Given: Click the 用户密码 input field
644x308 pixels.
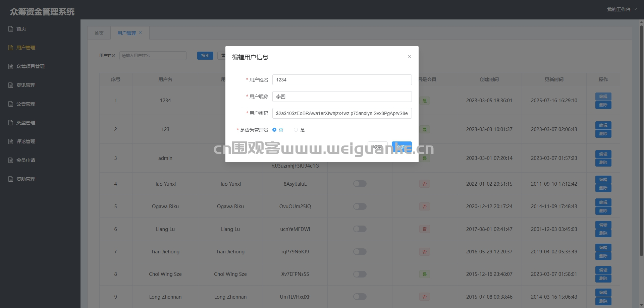Looking at the screenshot, I should [x=342, y=113].
